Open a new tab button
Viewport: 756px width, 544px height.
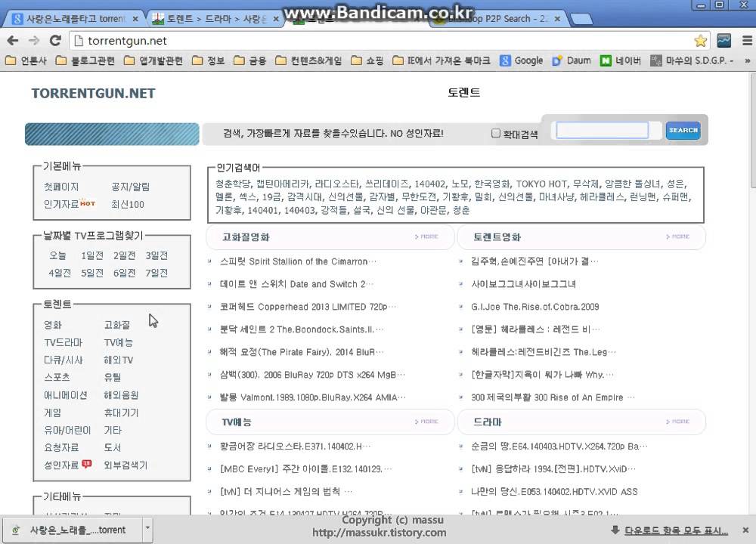581,19
